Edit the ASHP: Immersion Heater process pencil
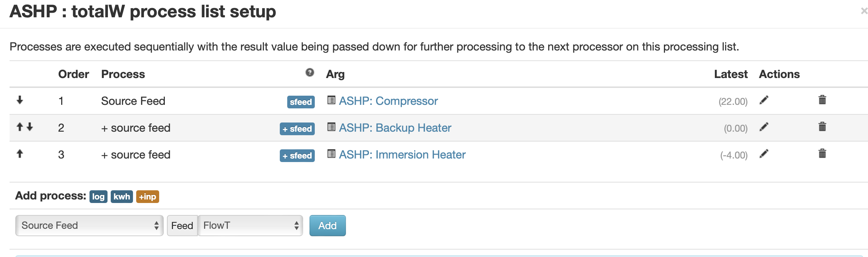868x257 pixels. (x=764, y=154)
